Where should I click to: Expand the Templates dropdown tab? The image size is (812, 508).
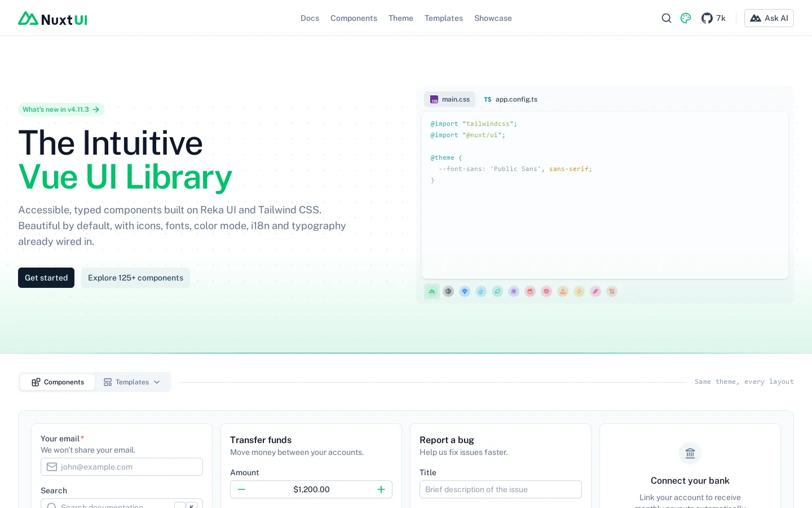pos(132,382)
